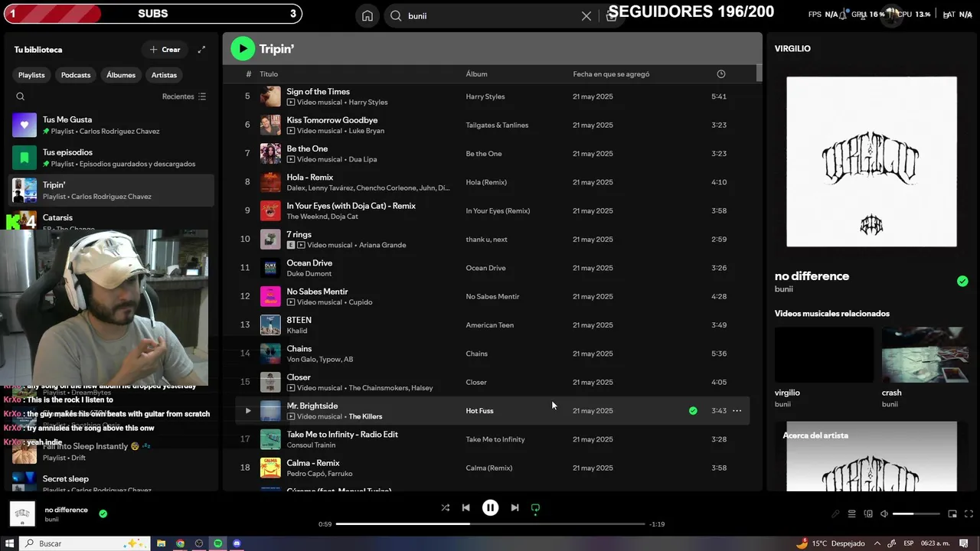Open The Killers artist link

click(x=365, y=416)
